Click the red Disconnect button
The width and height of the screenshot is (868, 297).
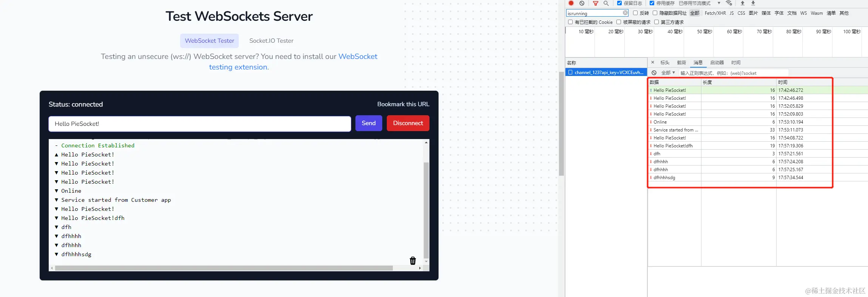[408, 123]
